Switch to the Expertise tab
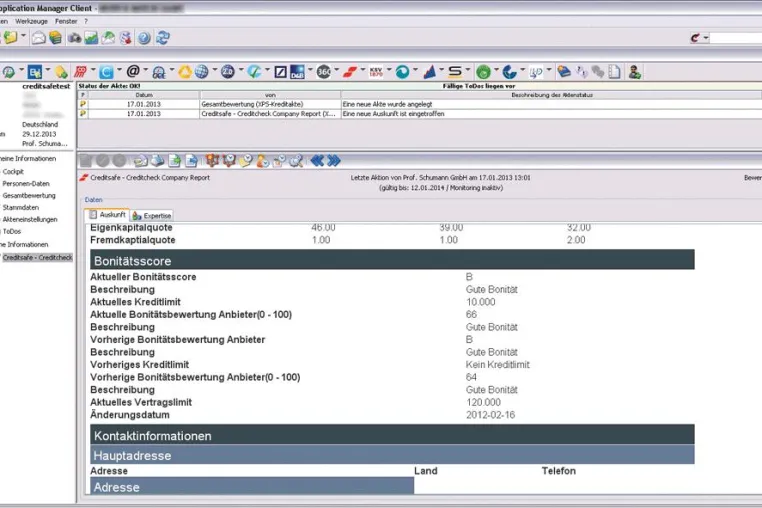 pos(152,215)
